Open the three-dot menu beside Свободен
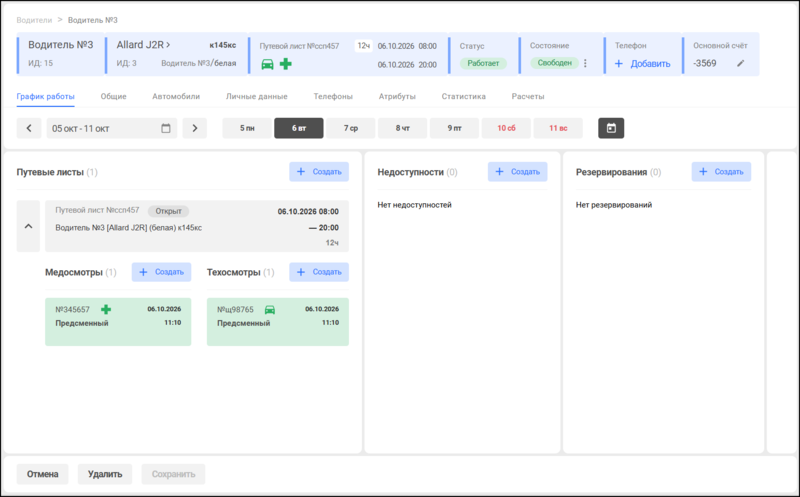The height and width of the screenshot is (497, 800). point(585,63)
